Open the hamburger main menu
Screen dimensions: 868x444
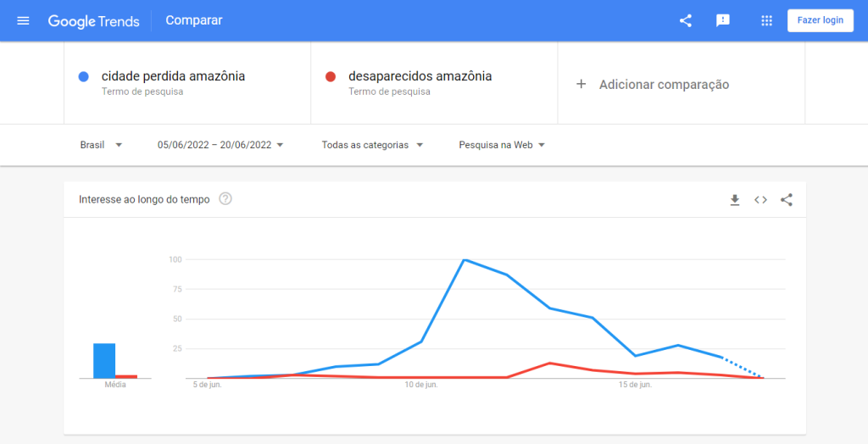(23, 20)
